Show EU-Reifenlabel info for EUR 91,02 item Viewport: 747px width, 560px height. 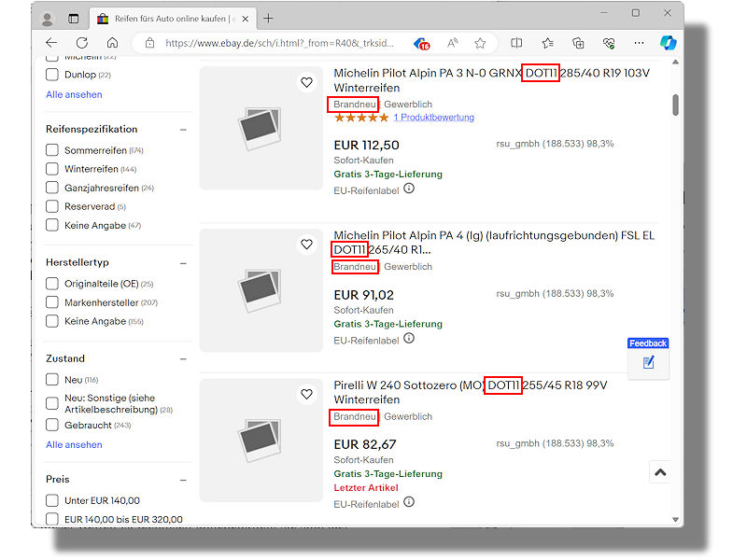pyautogui.click(x=409, y=339)
